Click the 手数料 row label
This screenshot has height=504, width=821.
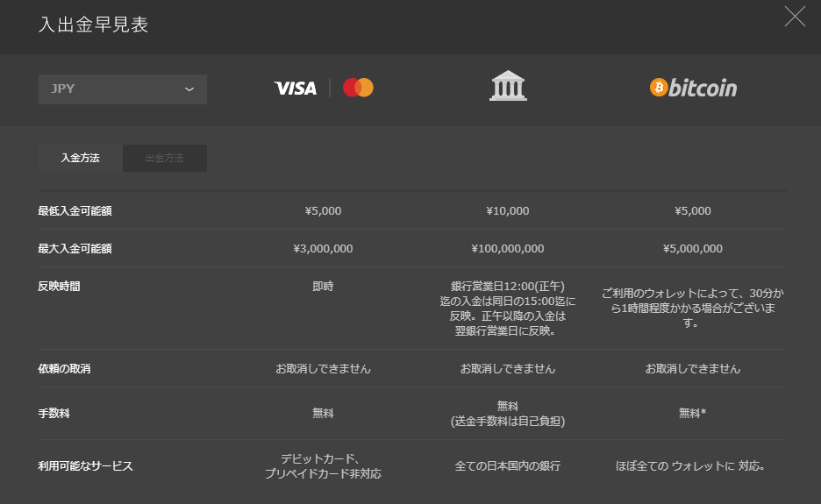[x=54, y=414]
